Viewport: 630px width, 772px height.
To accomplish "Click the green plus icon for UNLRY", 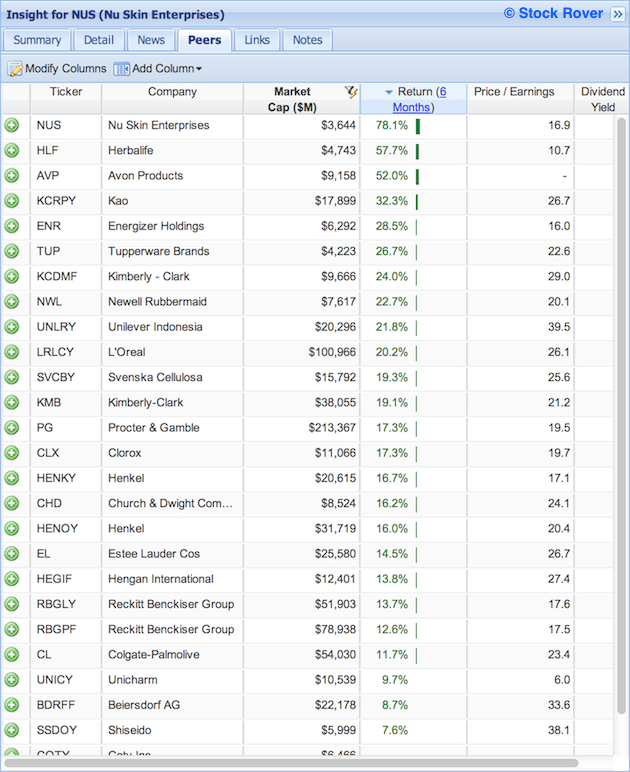I will pyautogui.click(x=11, y=327).
